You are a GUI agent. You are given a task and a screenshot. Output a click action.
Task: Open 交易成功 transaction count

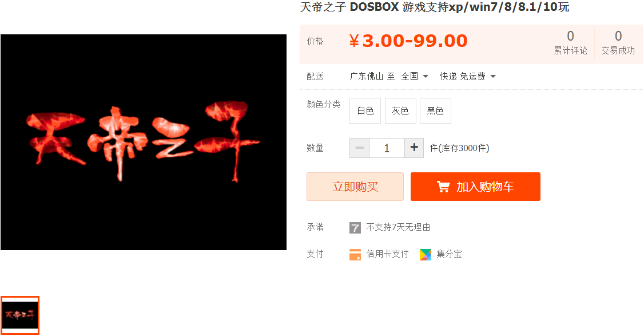618,43
